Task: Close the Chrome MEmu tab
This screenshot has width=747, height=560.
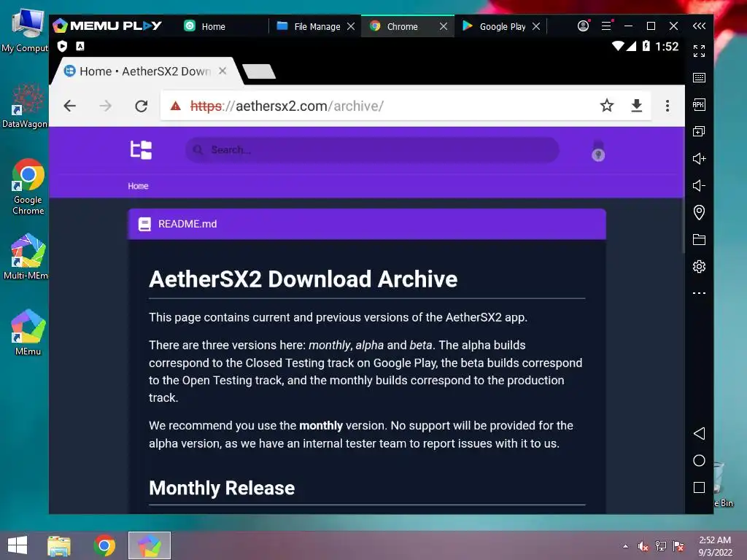Action: click(444, 27)
